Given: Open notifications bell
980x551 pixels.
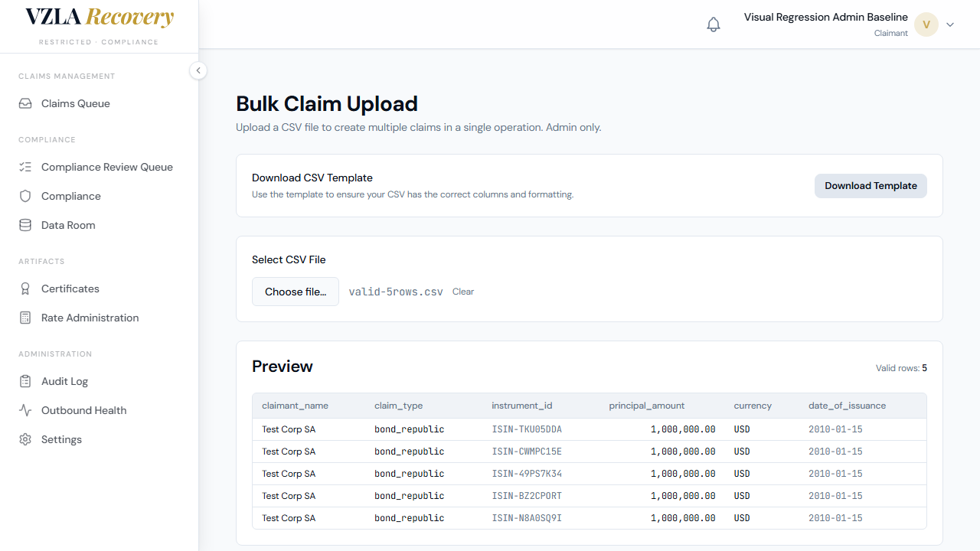Looking at the screenshot, I should (714, 24).
